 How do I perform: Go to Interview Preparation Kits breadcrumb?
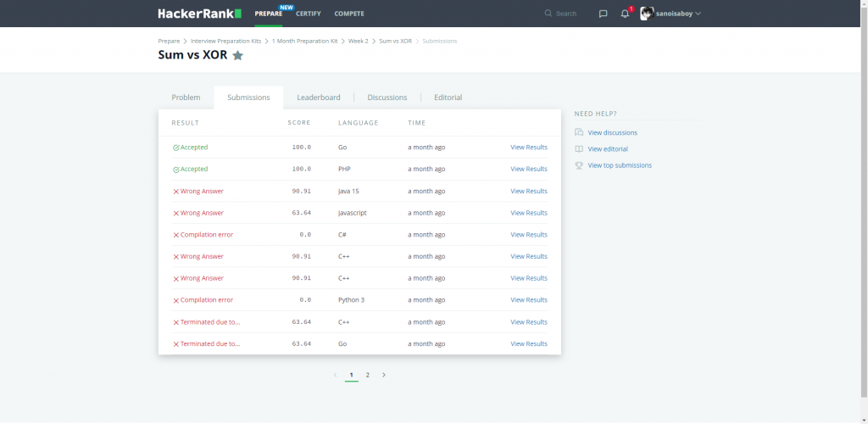coord(225,42)
